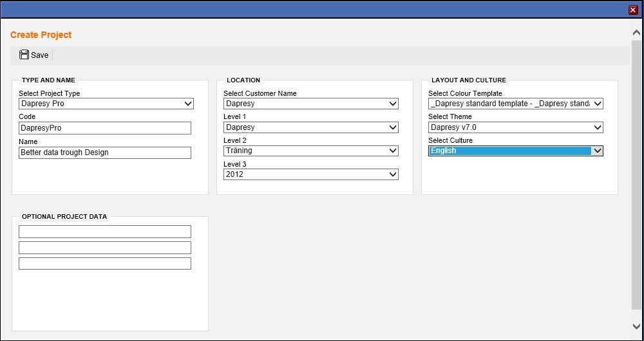Open the Select Colour Template dropdown
Screen dimensions: 644x341
pos(515,104)
